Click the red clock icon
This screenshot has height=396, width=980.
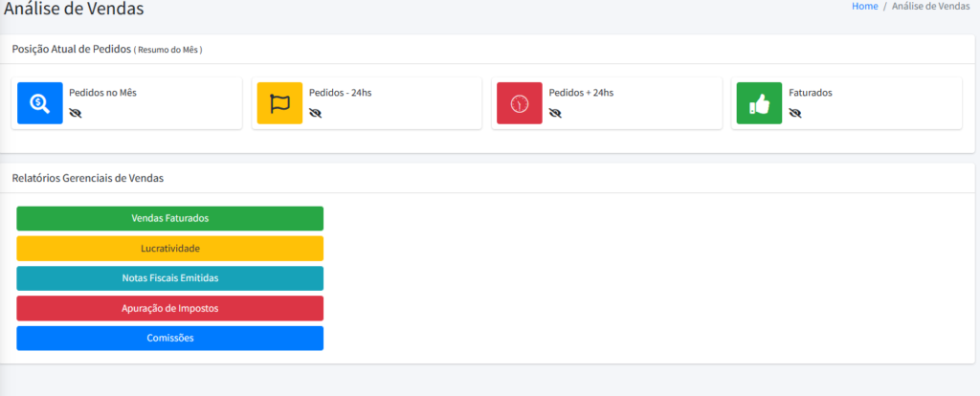[520, 103]
